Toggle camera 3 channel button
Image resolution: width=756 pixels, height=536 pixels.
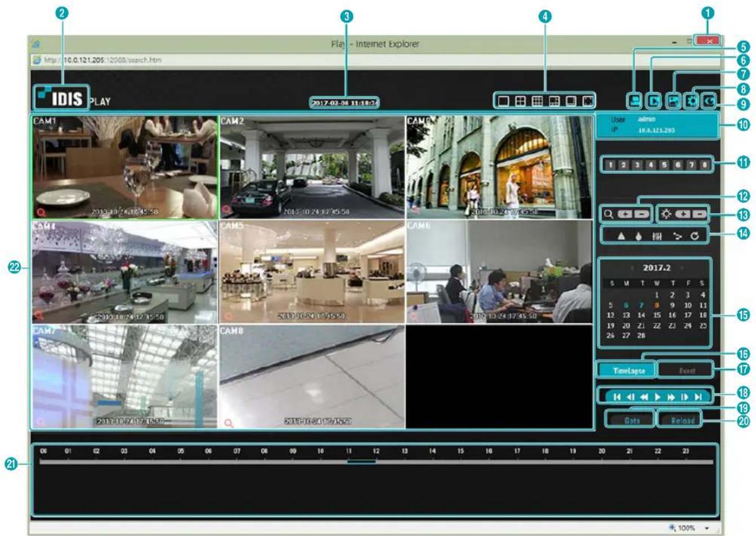pos(637,165)
